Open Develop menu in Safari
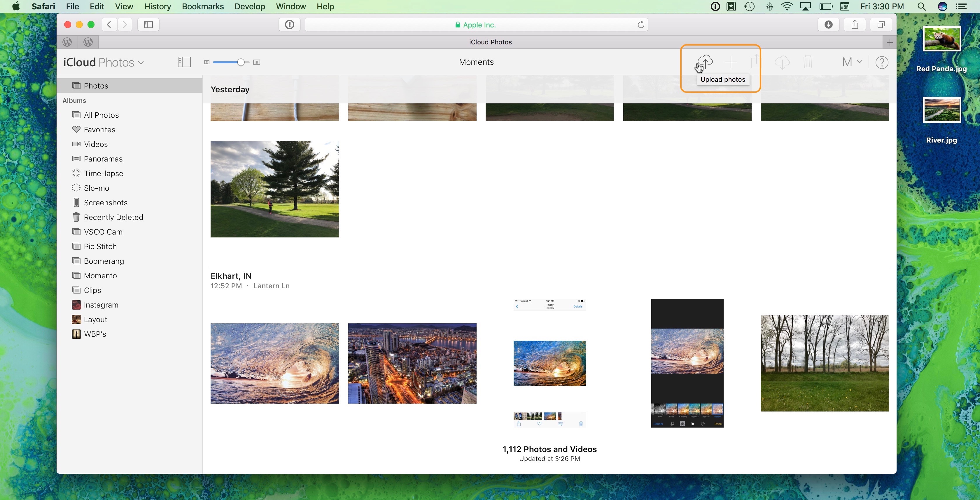This screenshot has width=980, height=500. [x=250, y=6]
